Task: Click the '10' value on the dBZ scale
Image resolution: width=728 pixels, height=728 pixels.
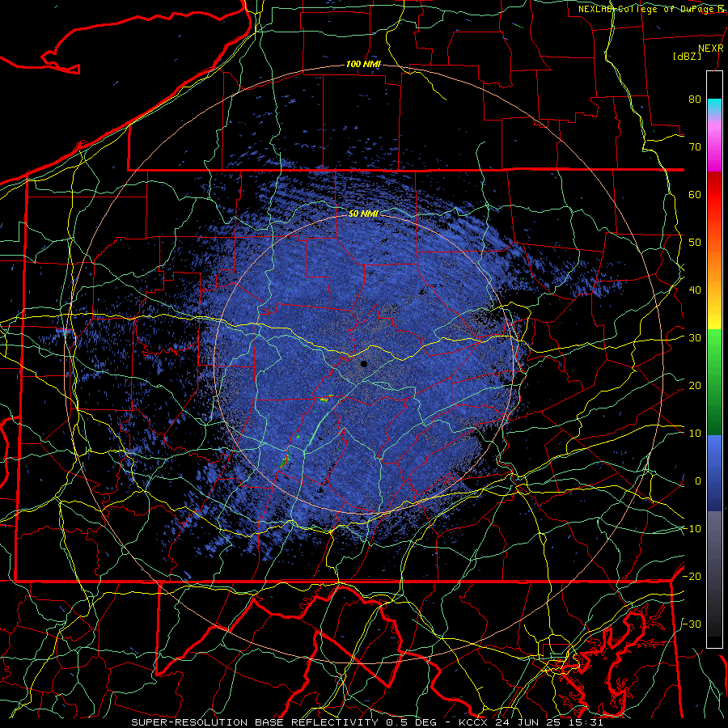Action: coord(695,434)
